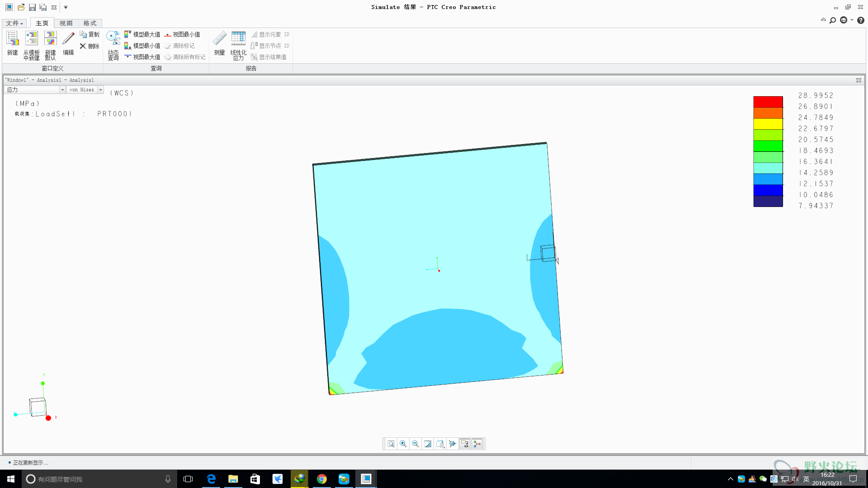Toggle spin center display button
This screenshot has width=868, height=488.
(477, 444)
